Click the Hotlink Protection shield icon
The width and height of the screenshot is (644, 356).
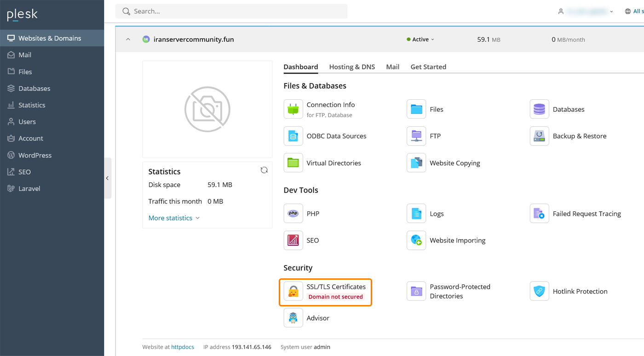point(539,291)
